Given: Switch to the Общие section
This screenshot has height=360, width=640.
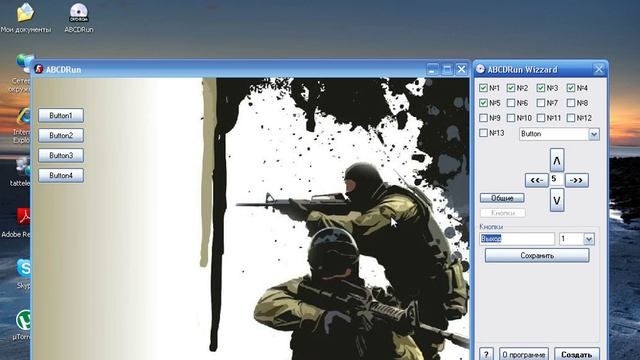Looking at the screenshot, I should [x=502, y=198].
